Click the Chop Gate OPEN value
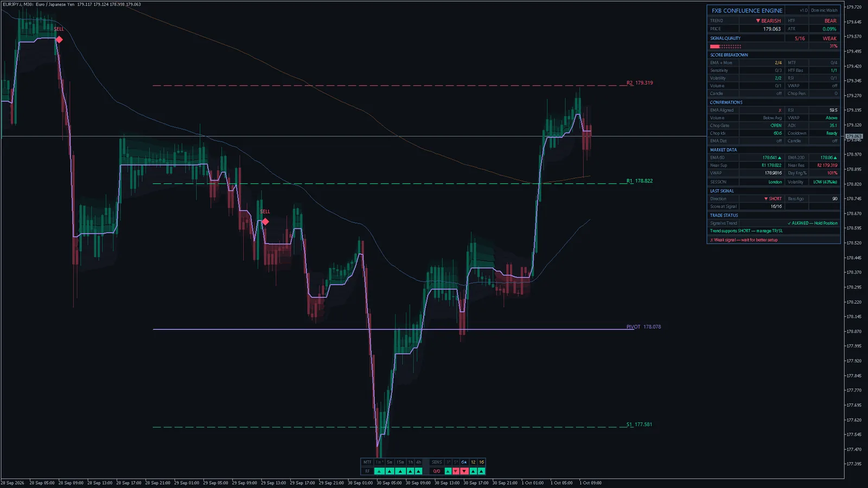Viewport: 868px width, 488px height. tap(776, 125)
